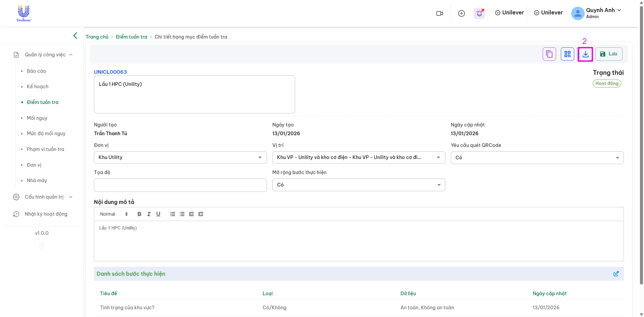Toggle italic formatting in editor
This screenshot has height=317, width=644.
pos(149,214)
